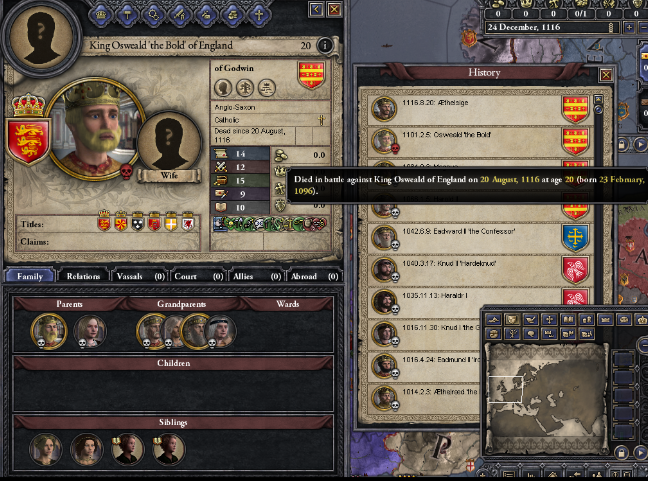Toggle the terrain map mode button

[493, 319]
